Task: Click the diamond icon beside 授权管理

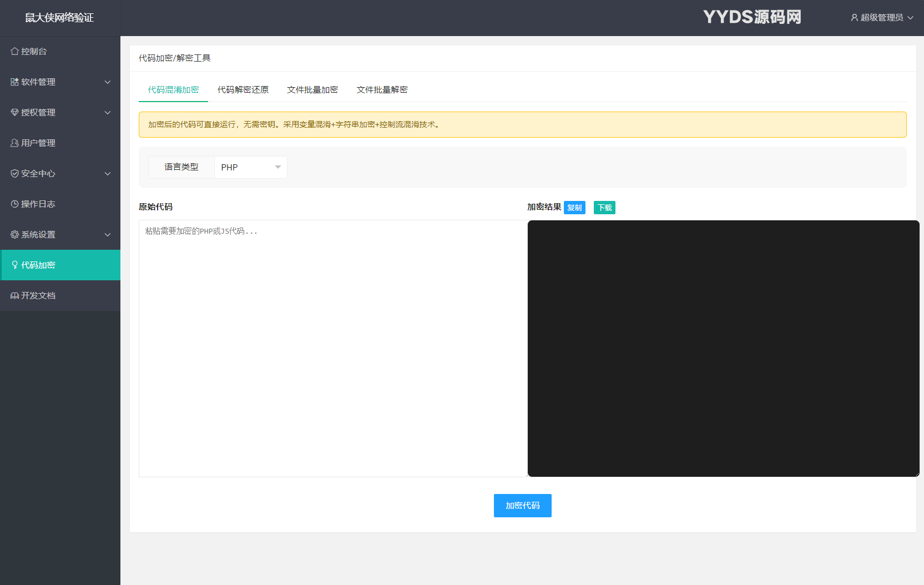Action: point(15,113)
